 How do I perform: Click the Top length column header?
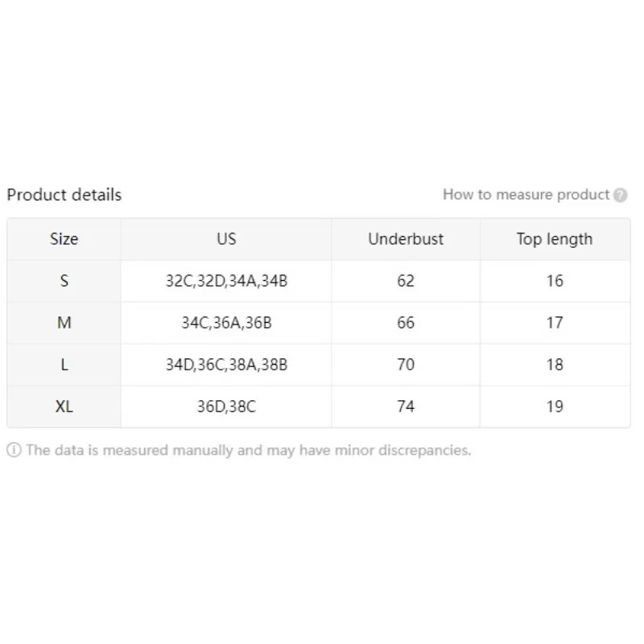(555, 239)
